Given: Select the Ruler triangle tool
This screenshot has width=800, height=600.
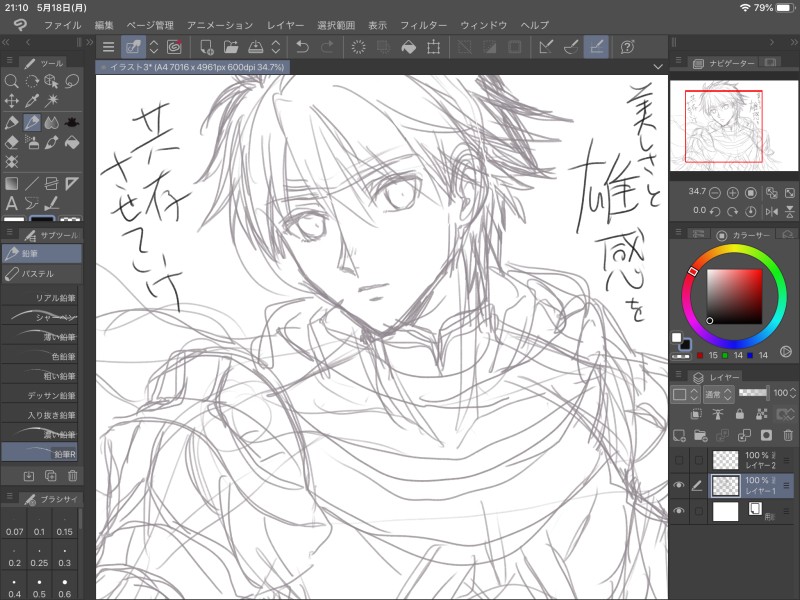Looking at the screenshot, I should click(72, 183).
